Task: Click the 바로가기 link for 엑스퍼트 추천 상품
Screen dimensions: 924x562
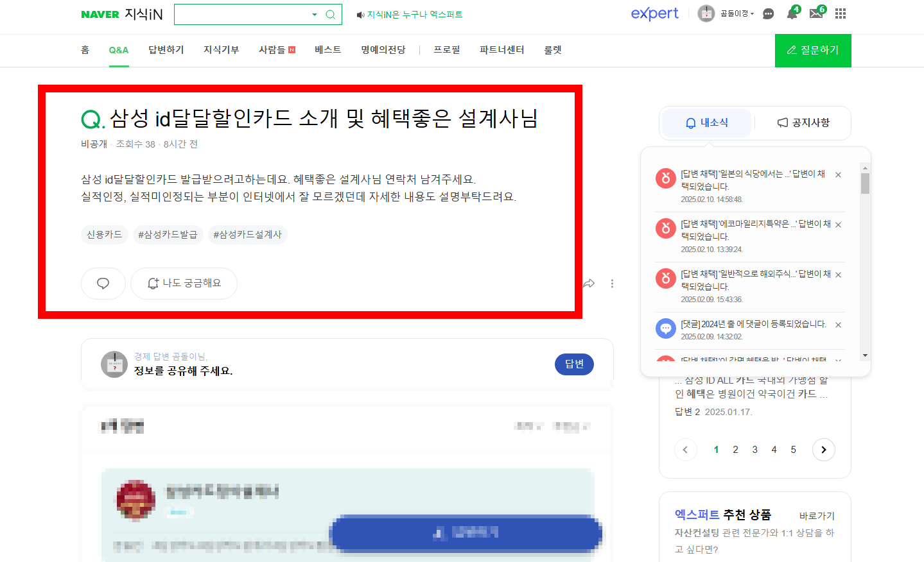Action: click(x=817, y=516)
